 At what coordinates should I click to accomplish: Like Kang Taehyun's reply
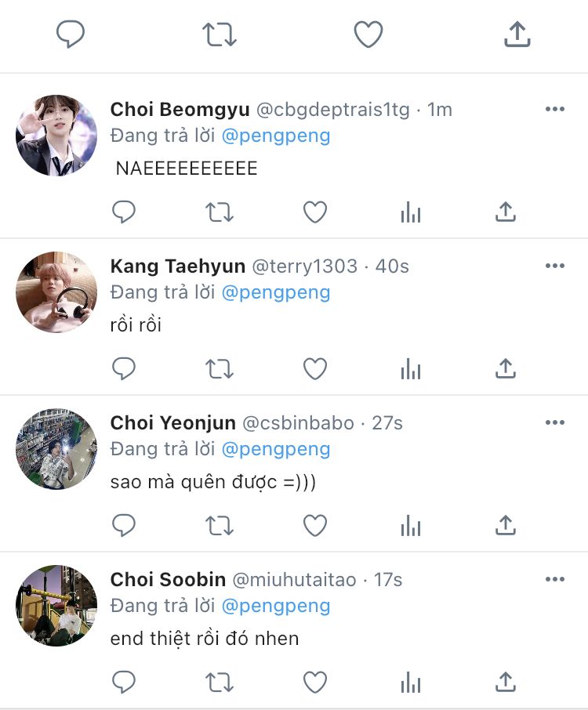point(315,368)
